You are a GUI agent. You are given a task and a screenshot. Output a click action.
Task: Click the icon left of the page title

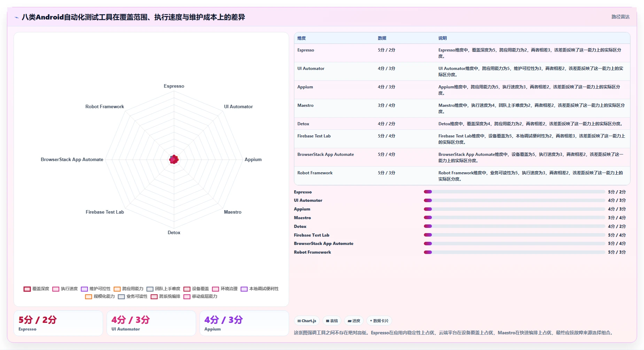point(16,17)
